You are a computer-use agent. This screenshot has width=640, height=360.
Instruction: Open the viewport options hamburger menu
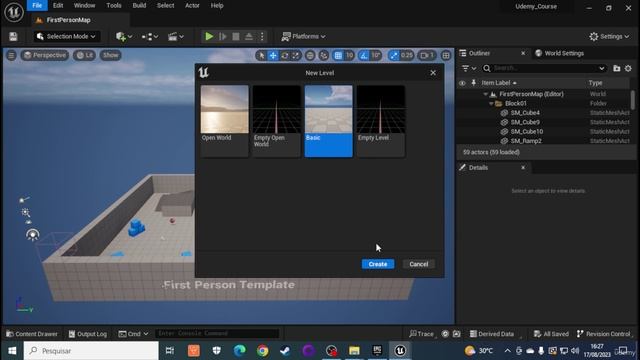pyautogui.click(x=11, y=56)
